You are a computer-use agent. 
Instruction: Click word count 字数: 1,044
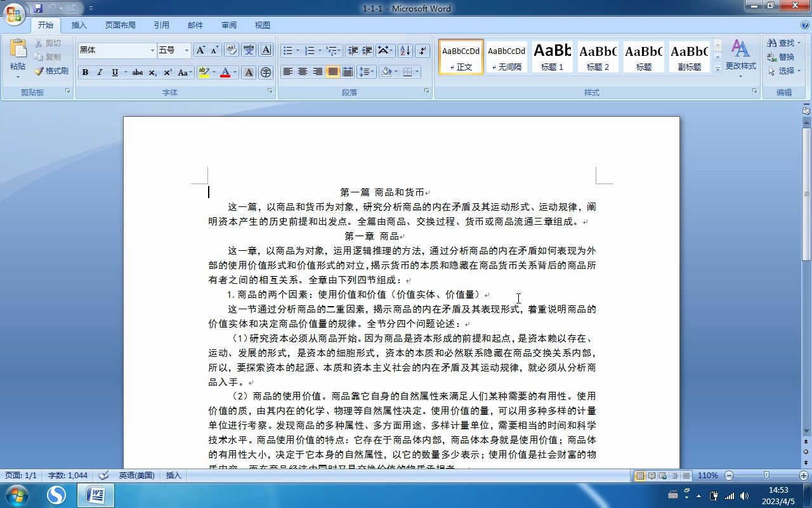coord(68,476)
